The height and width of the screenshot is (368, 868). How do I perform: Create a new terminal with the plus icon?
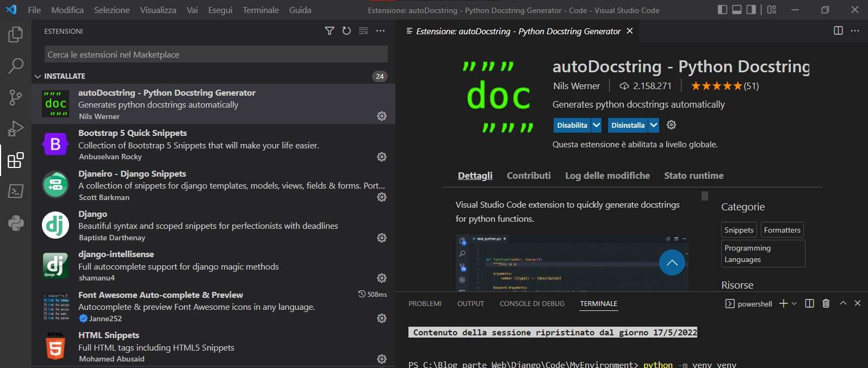(x=783, y=303)
